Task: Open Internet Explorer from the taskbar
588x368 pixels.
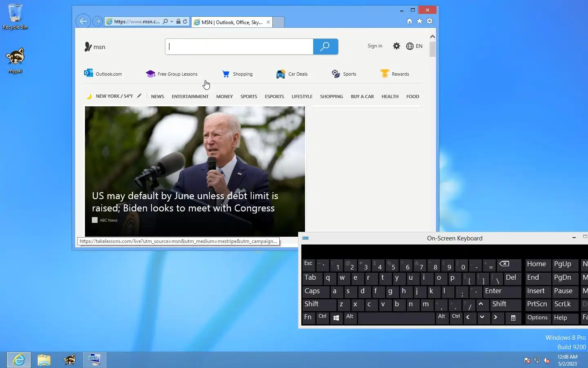Action: pos(19,360)
